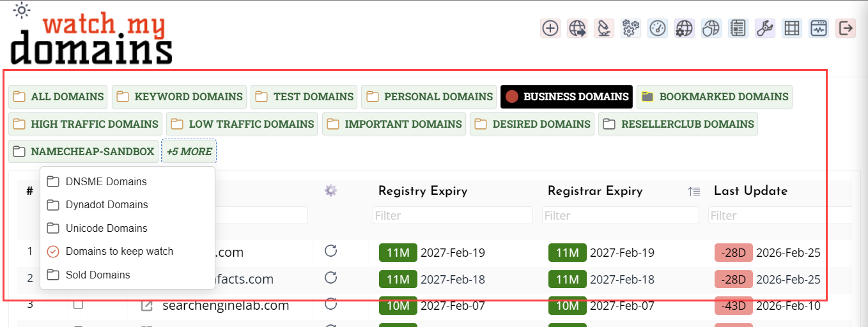Select Domains to keep watch entry
This screenshot has width=868, height=327.
(x=127, y=251)
